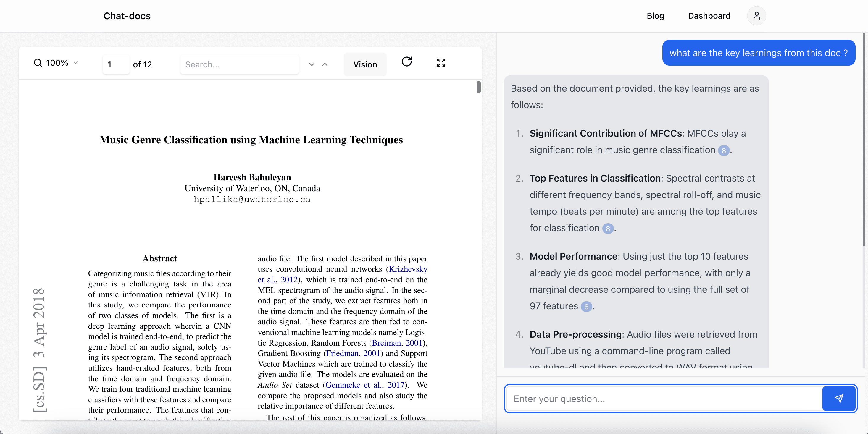
Task: Click the user profile avatar icon
Action: (x=756, y=16)
